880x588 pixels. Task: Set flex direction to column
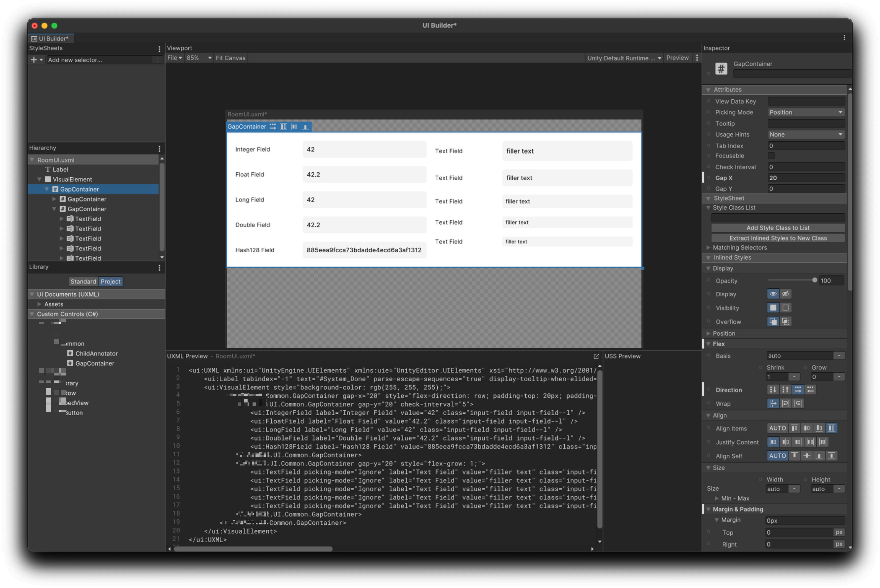pos(772,390)
